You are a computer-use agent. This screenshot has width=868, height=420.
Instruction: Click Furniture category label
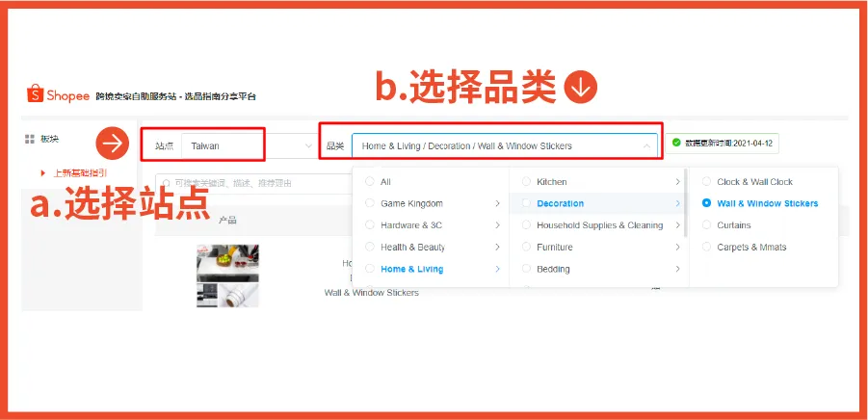pos(555,247)
